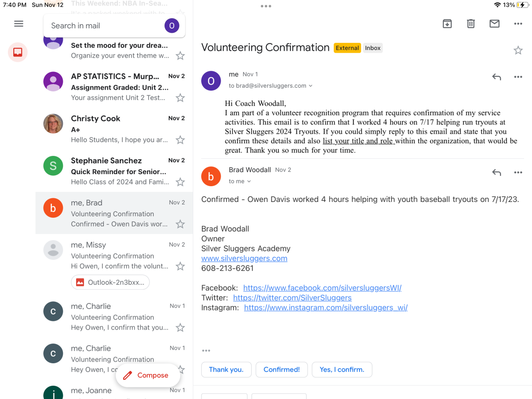Image resolution: width=532 pixels, height=399 pixels.
Task: Open the red Mail tab icon
Action: tap(18, 52)
